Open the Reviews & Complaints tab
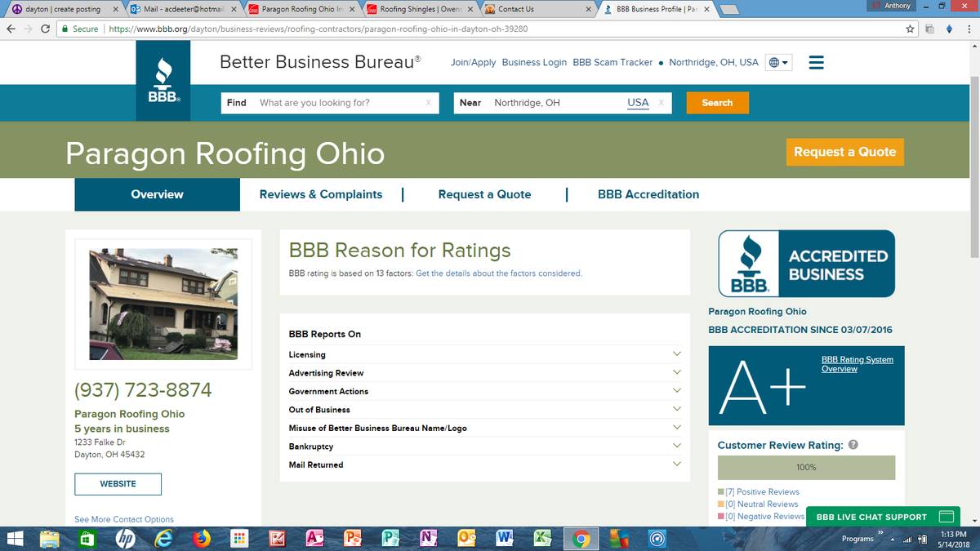 [x=321, y=194]
